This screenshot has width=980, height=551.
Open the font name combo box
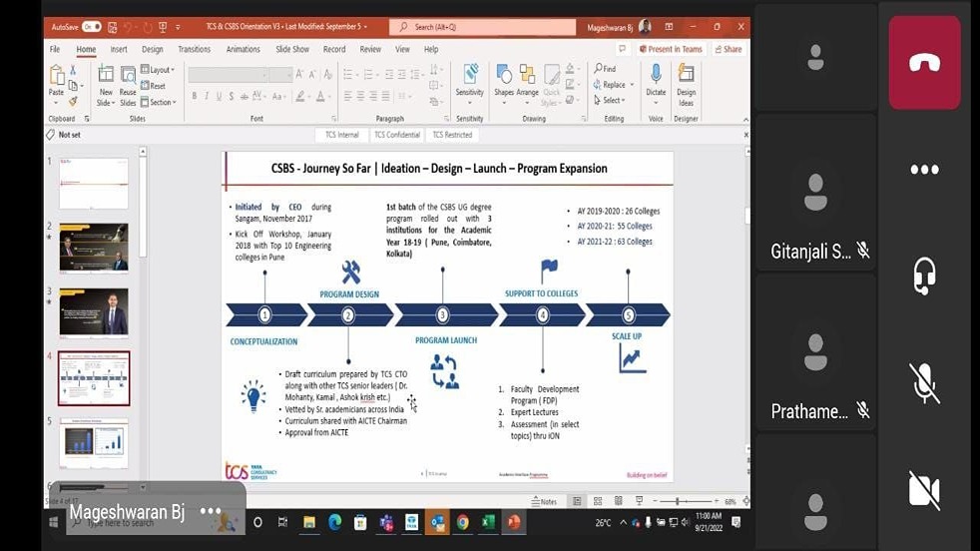point(229,75)
